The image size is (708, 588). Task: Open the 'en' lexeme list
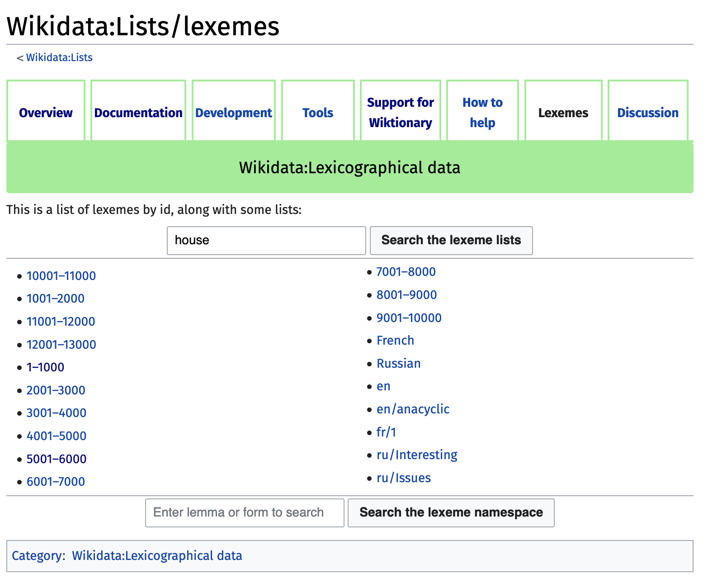tap(383, 386)
